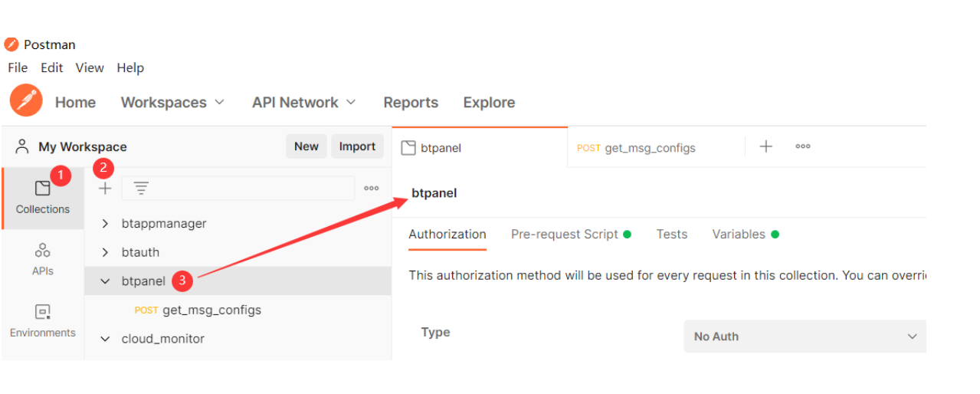Expand the btauth collection
This screenshot has width=980, height=394.
point(106,252)
